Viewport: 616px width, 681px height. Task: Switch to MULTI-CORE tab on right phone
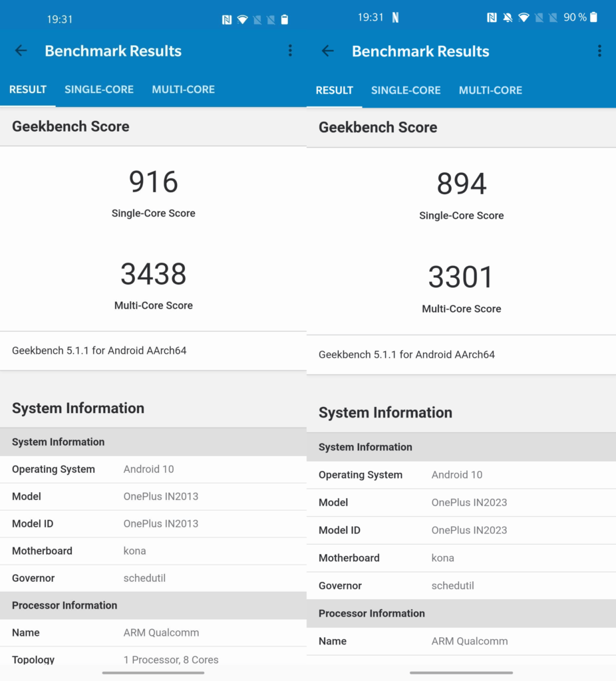(490, 90)
